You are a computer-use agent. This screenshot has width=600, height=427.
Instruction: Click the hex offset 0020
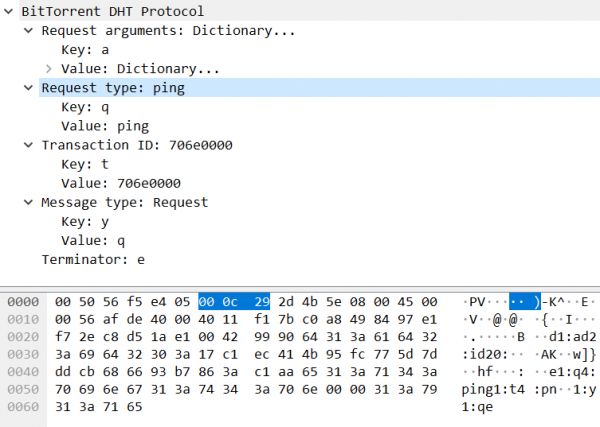click(23, 337)
